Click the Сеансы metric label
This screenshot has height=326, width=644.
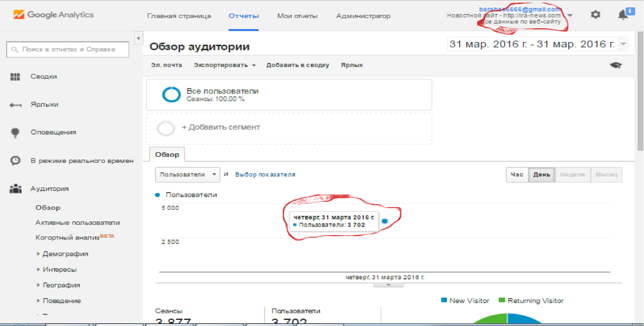coord(169,311)
